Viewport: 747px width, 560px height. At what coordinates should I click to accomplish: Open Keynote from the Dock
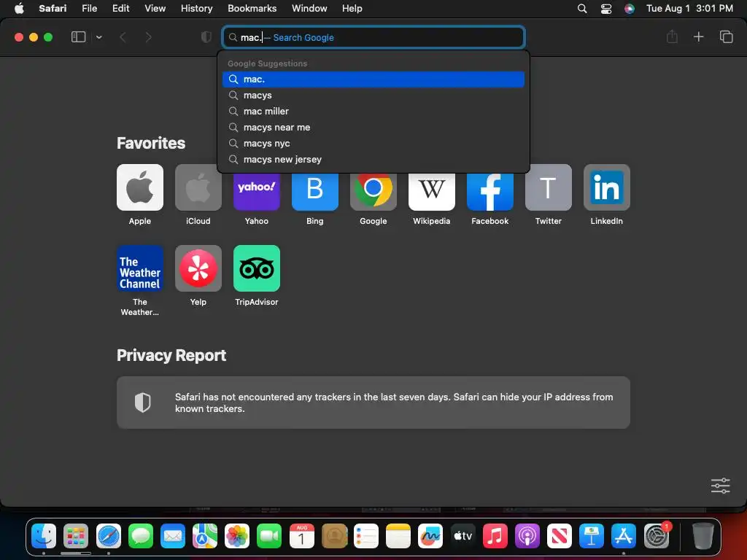tap(592, 536)
